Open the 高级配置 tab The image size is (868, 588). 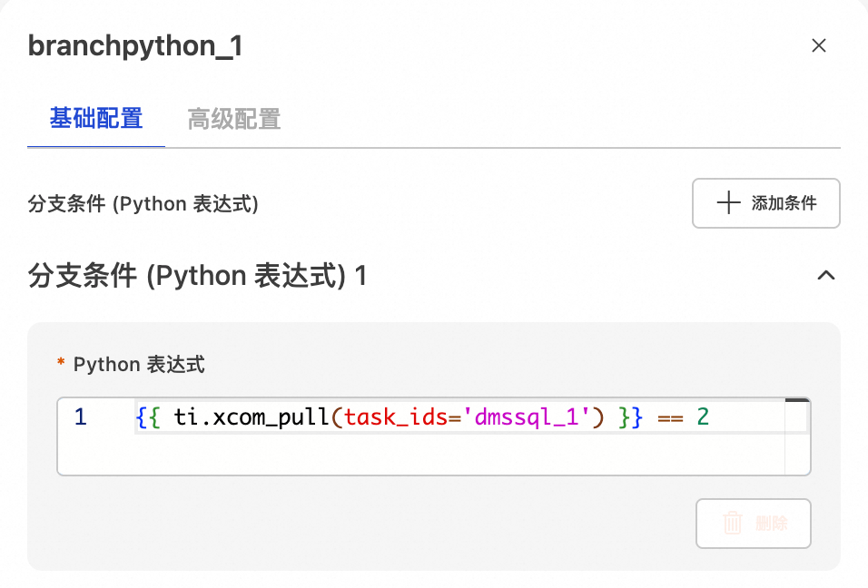[233, 119]
